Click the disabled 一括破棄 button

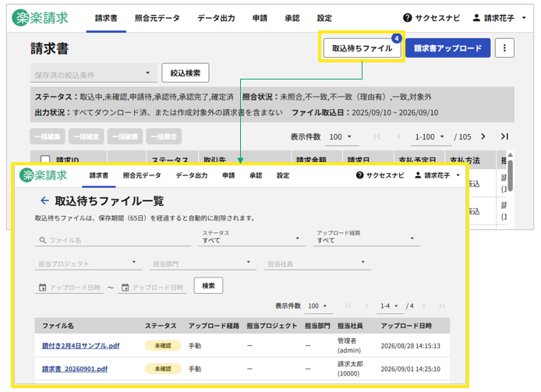(125, 136)
